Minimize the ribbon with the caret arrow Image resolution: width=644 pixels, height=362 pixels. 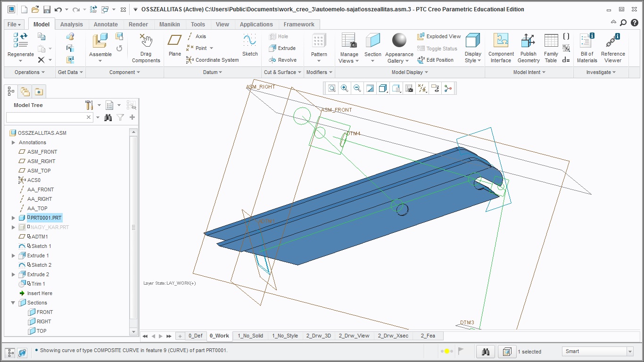click(613, 22)
